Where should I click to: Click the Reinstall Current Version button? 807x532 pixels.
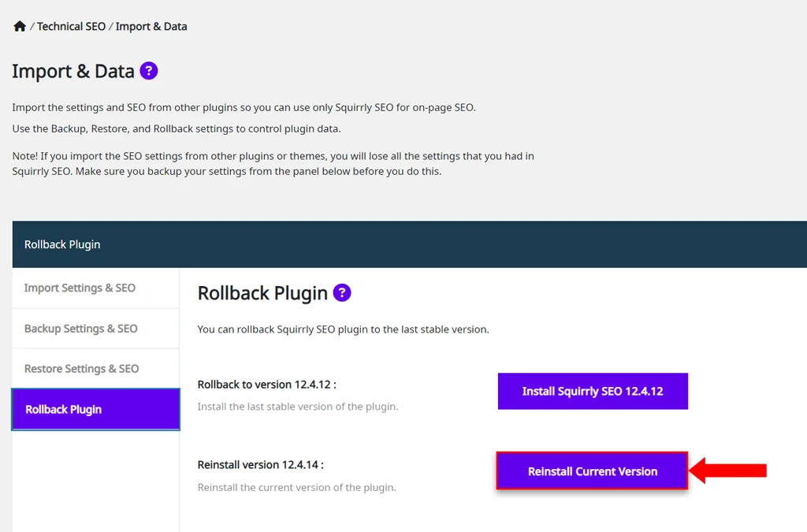tap(592, 471)
